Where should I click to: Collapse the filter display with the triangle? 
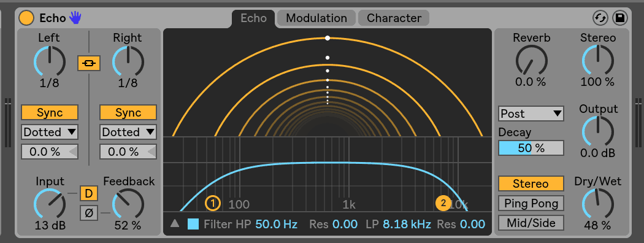175,223
